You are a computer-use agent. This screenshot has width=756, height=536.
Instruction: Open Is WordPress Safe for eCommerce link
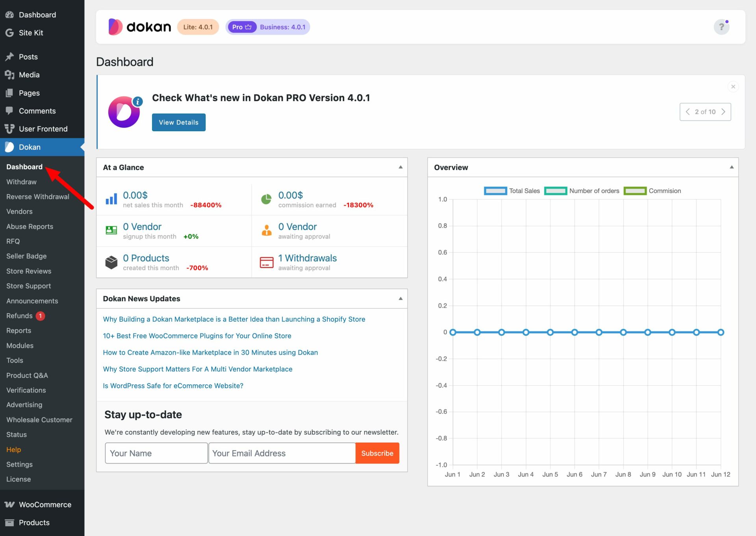click(x=173, y=386)
